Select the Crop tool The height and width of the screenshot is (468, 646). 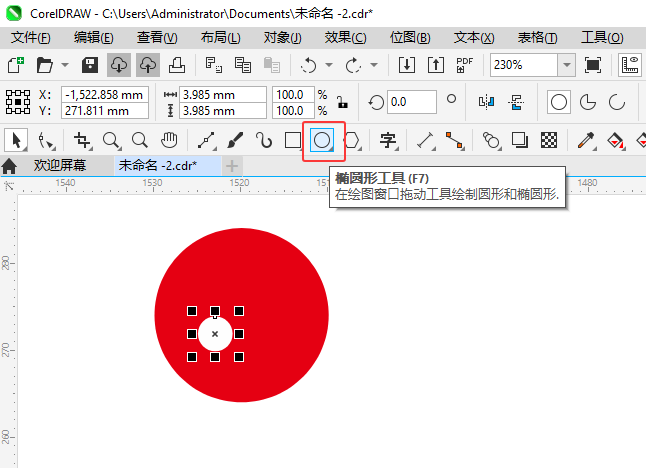pos(82,140)
